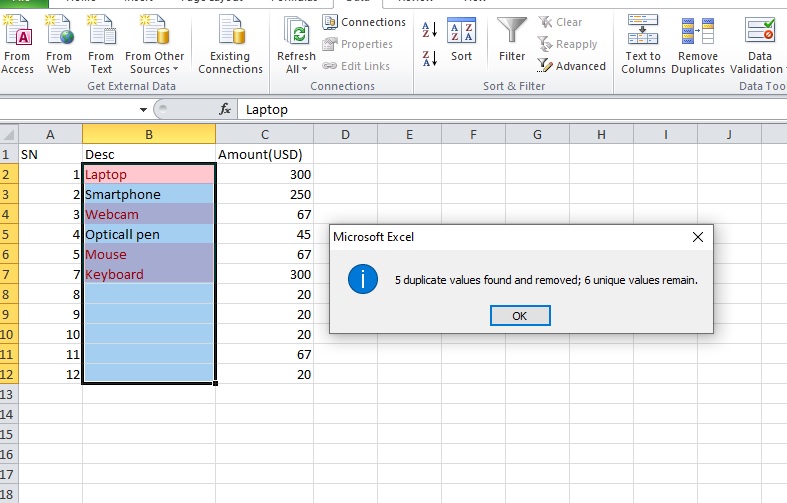Image resolution: width=787 pixels, height=503 pixels.
Task: Open From Other Sources dropdown
Action: [x=155, y=45]
